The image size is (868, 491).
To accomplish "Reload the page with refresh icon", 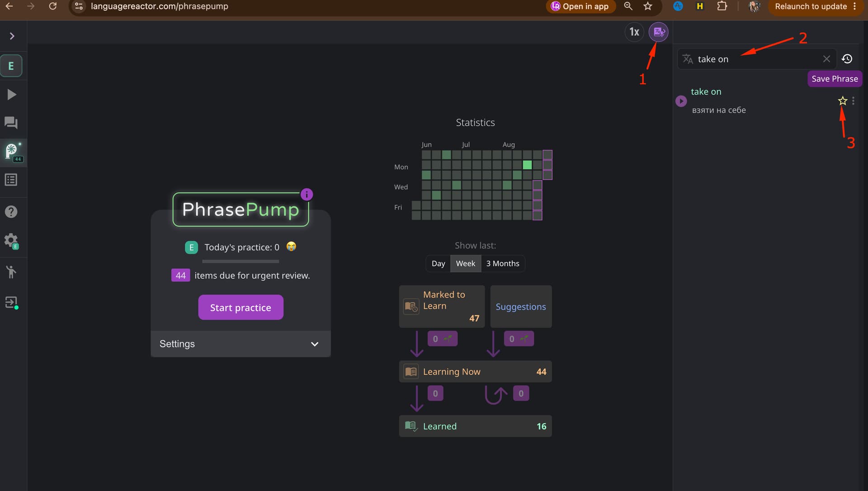I will pos(53,6).
